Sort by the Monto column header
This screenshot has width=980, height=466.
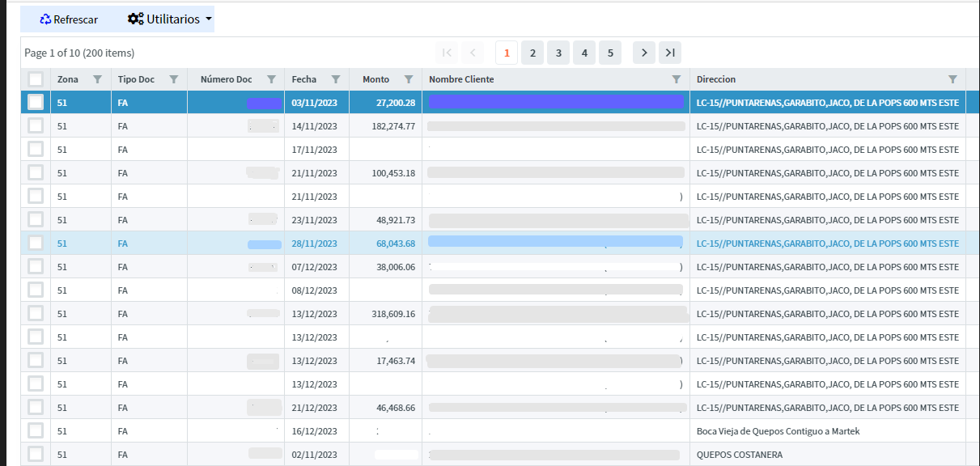(376, 79)
